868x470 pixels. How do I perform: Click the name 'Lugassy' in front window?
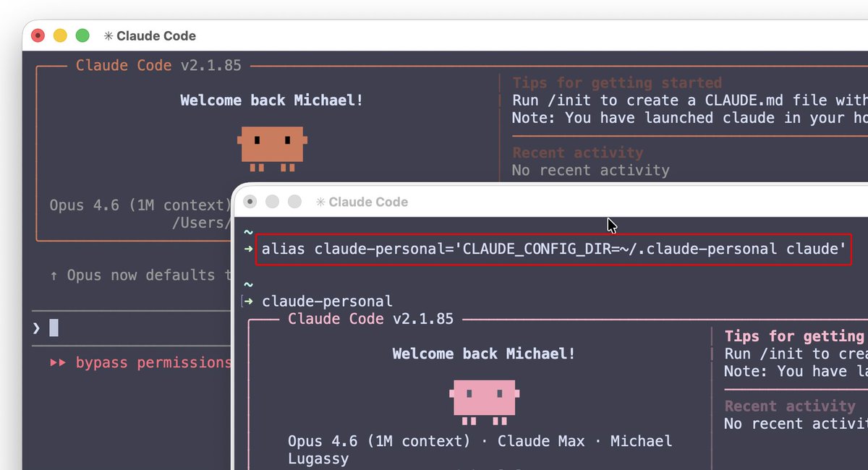318,459
